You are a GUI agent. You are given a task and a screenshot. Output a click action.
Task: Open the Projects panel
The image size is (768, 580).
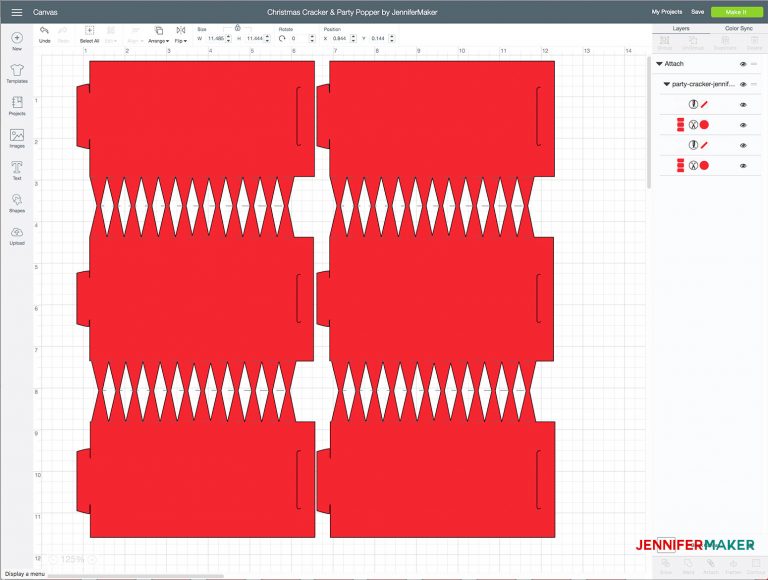click(x=17, y=106)
